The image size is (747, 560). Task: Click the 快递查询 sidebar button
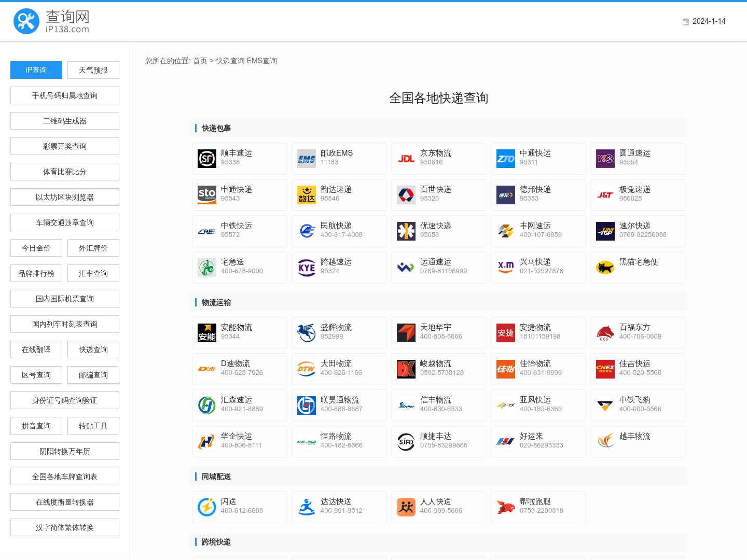coord(93,349)
